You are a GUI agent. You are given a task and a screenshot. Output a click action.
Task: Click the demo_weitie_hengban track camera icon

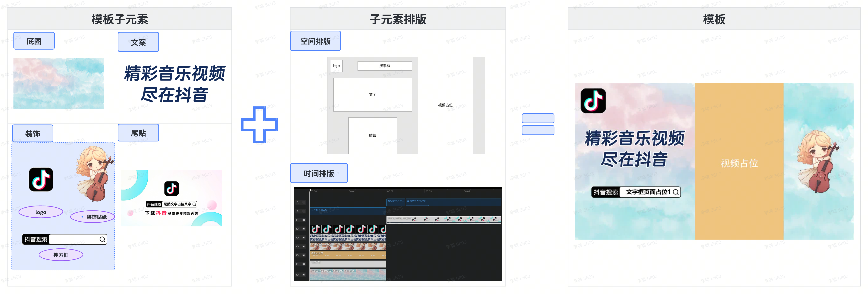click(x=298, y=220)
